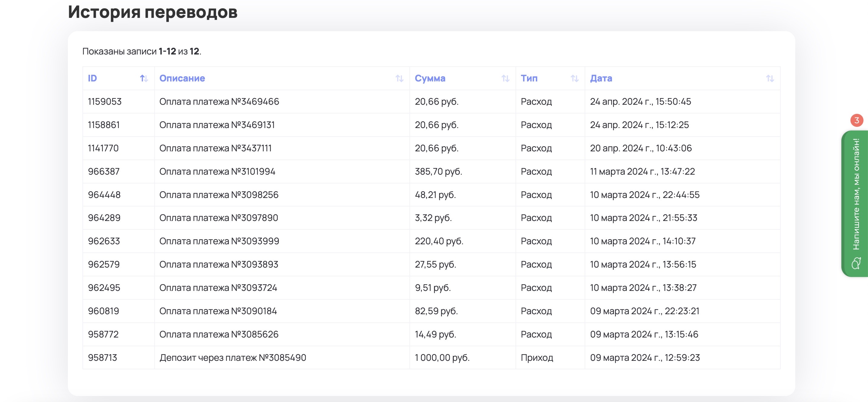This screenshot has width=868, height=402.
Task: Sort by the Дата header label
Action: point(601,78)
